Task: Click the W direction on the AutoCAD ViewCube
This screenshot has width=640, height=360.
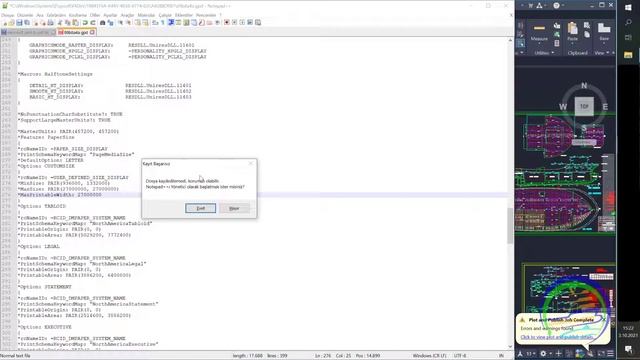Action: pos(563,107)
